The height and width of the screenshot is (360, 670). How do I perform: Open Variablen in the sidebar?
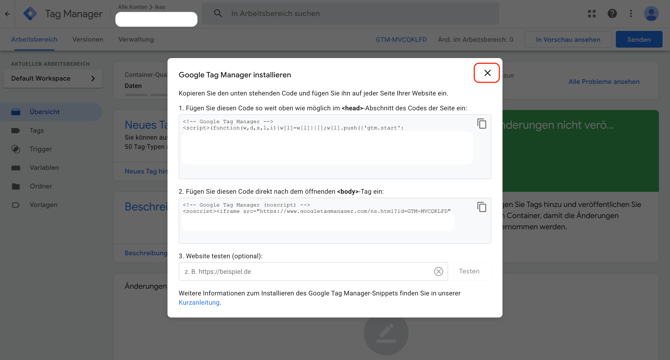(44, 167)
